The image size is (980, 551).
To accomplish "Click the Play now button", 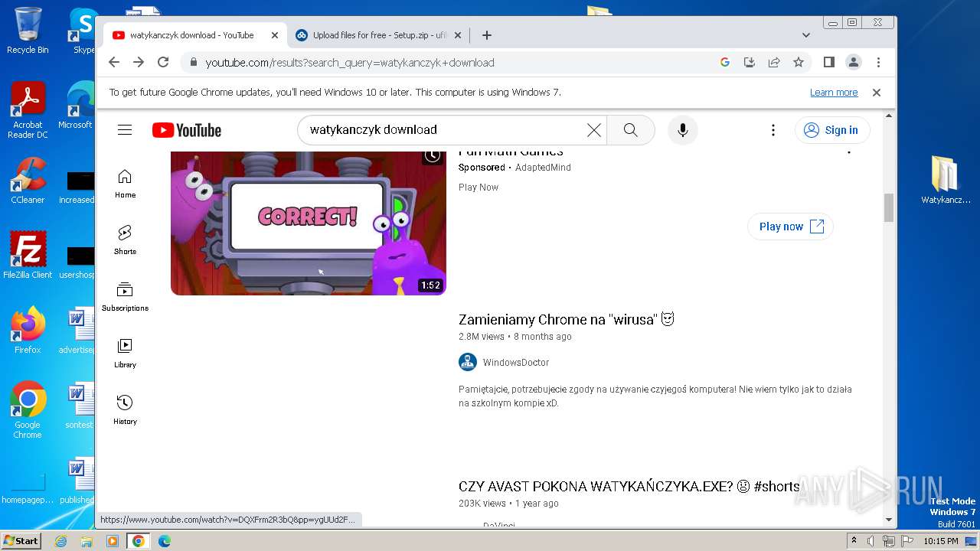I will click(x=790, y=227).
